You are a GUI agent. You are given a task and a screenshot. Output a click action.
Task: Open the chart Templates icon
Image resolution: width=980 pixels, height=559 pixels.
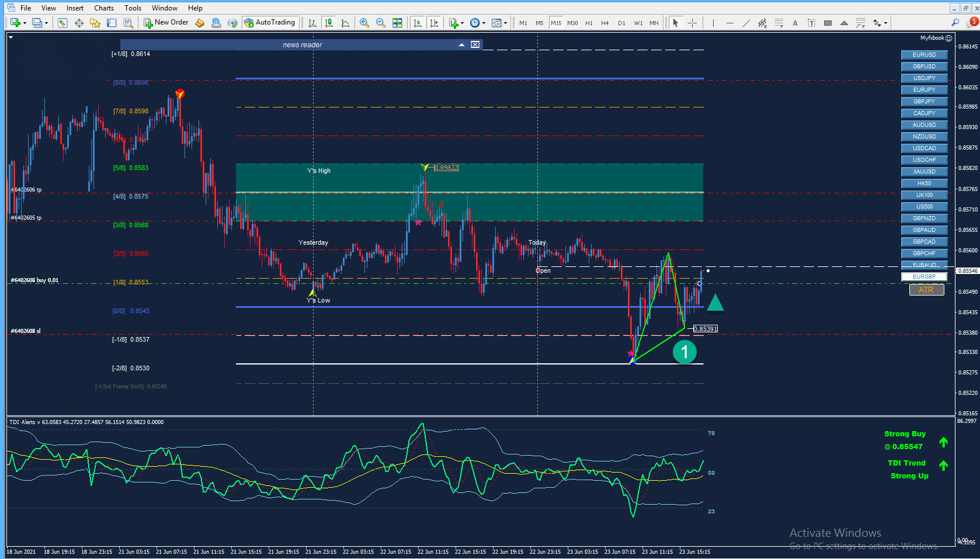[x=496, y=23]
